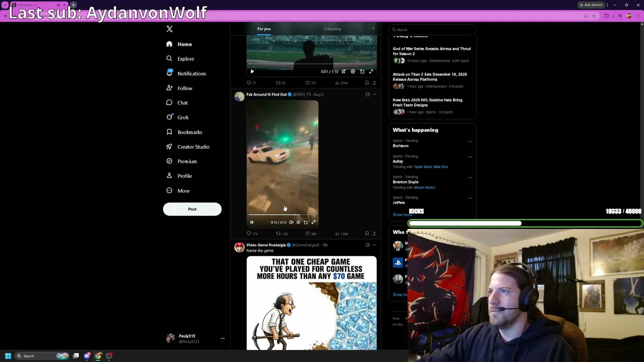This screenshot has width=644, height=362.
Task: Click the X logo in sidebar
Action: coord(170,29)
